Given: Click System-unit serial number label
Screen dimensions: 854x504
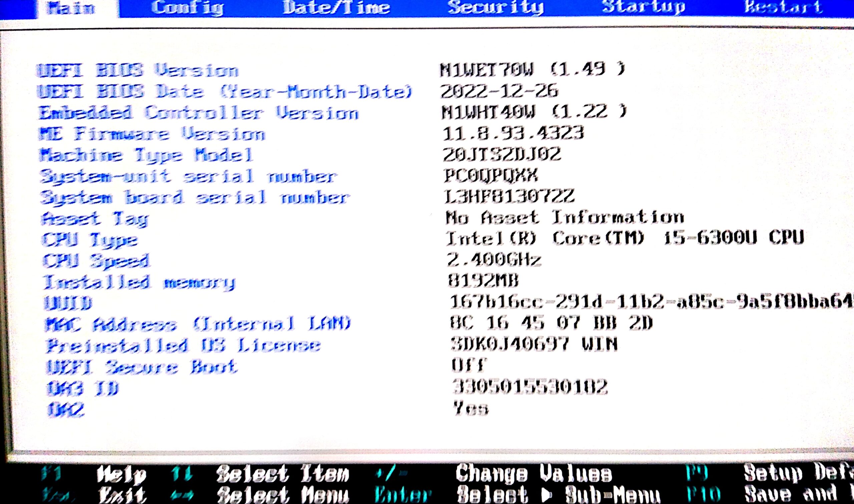Looking at the screenshot, I should point(188,176).
